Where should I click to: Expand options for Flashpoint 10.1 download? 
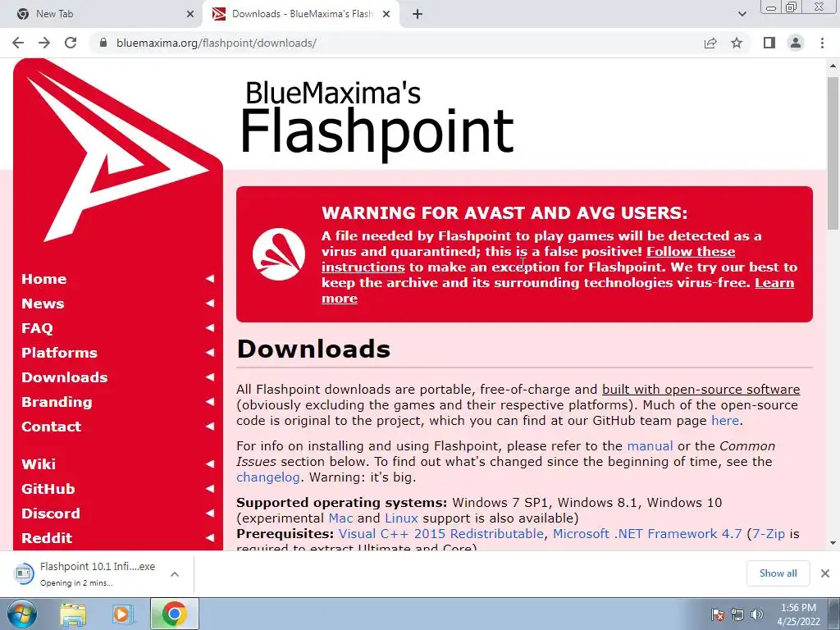[x=175, y=574]
